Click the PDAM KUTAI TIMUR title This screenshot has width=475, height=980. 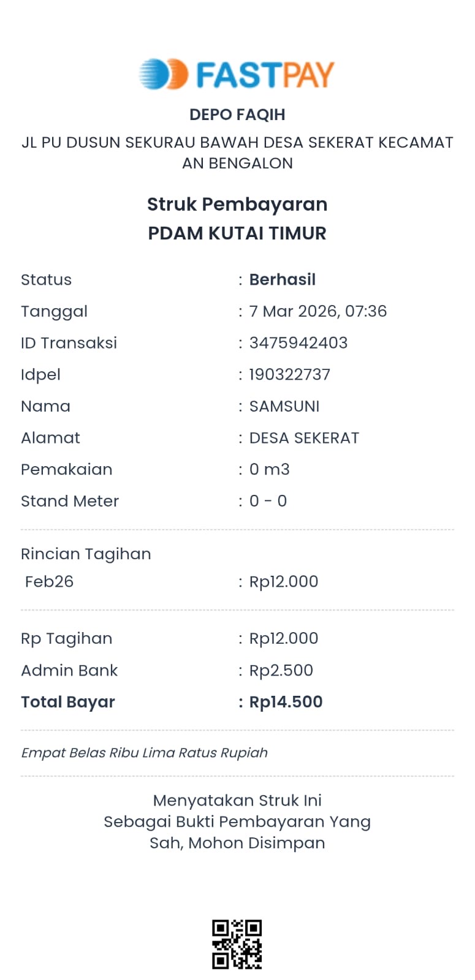[x=237, y=233]
